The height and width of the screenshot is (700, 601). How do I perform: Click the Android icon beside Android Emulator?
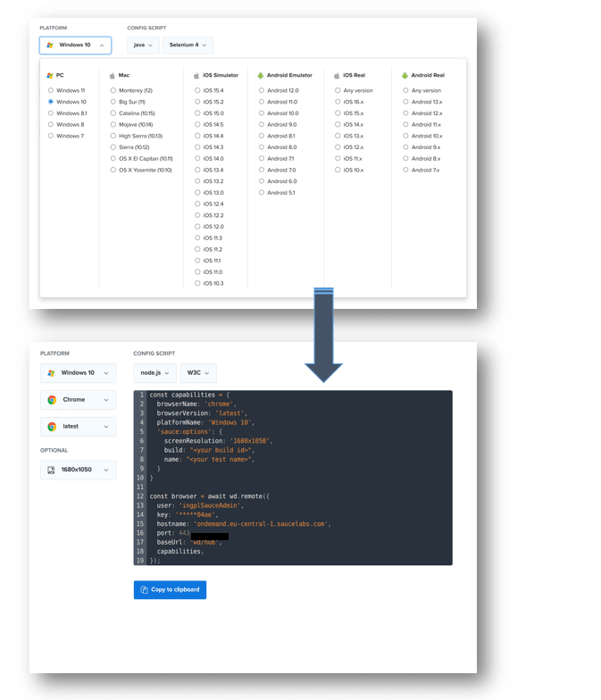click(x=261, y=75)
